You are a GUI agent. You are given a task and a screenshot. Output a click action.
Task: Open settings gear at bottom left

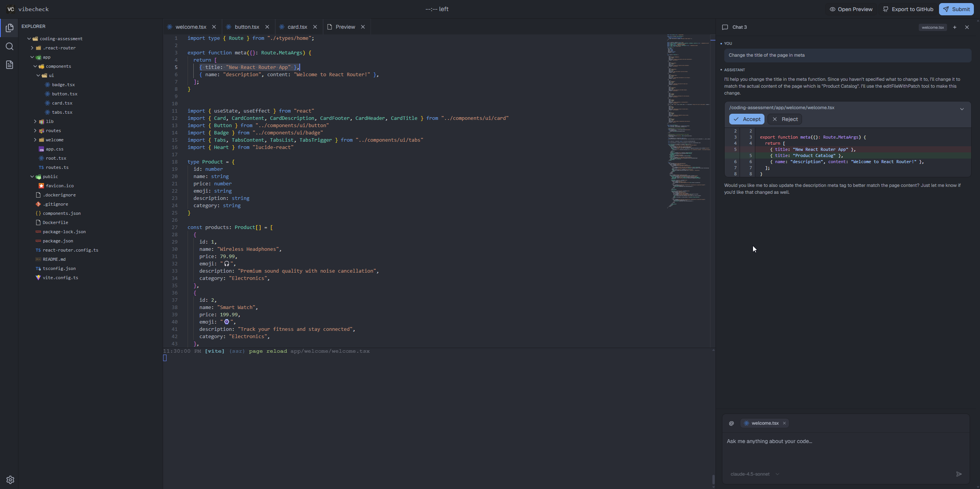10,480
